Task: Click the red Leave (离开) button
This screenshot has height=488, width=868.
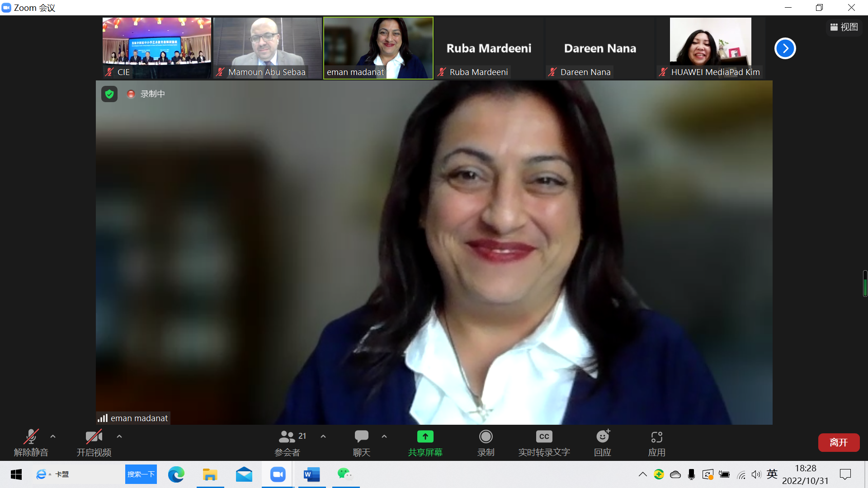Action: 839,442
